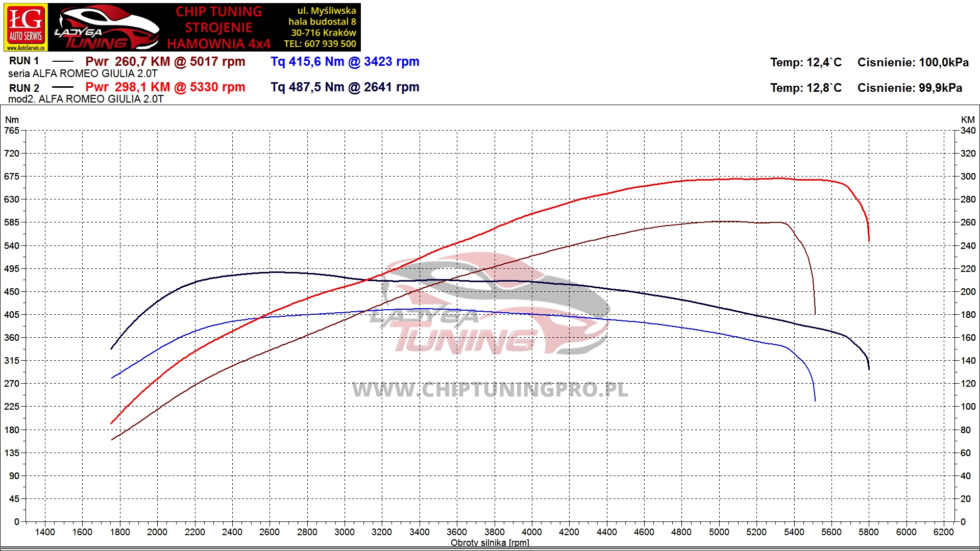
Task: Click the ŁG Auto Serwis logo
Action: click(24, 27)
